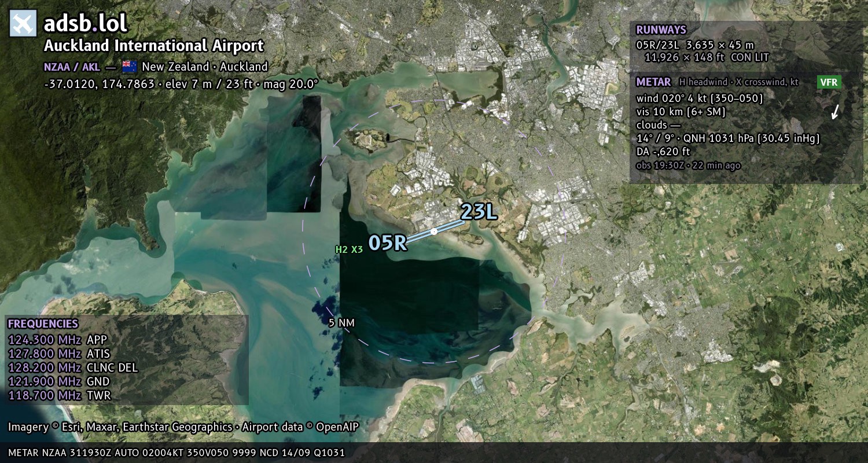Click the imagery and airport data attribution line
Image resolution: width=868 pixels, height=463 pixels.
pyautogui.click(x=183, y=427)
